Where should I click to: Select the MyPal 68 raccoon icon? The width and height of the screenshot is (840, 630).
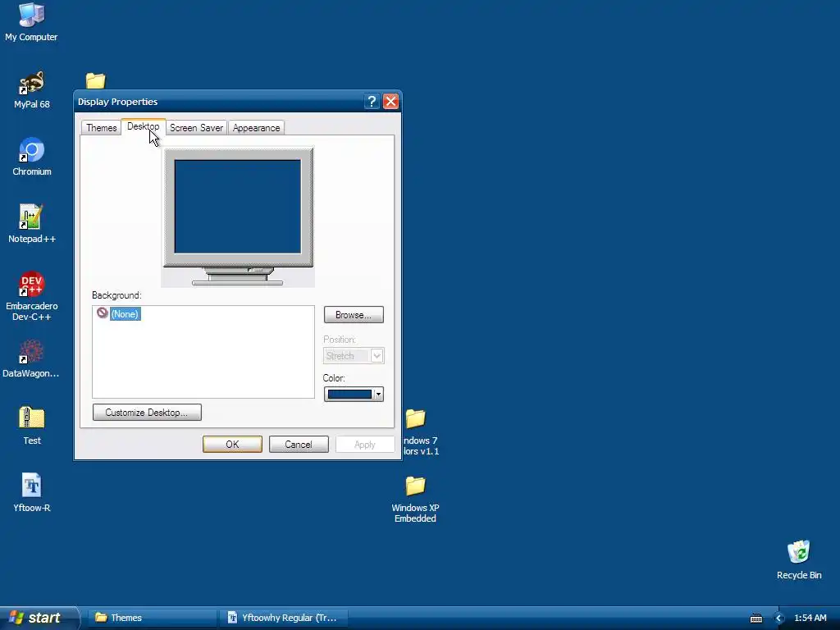point(32,83)
